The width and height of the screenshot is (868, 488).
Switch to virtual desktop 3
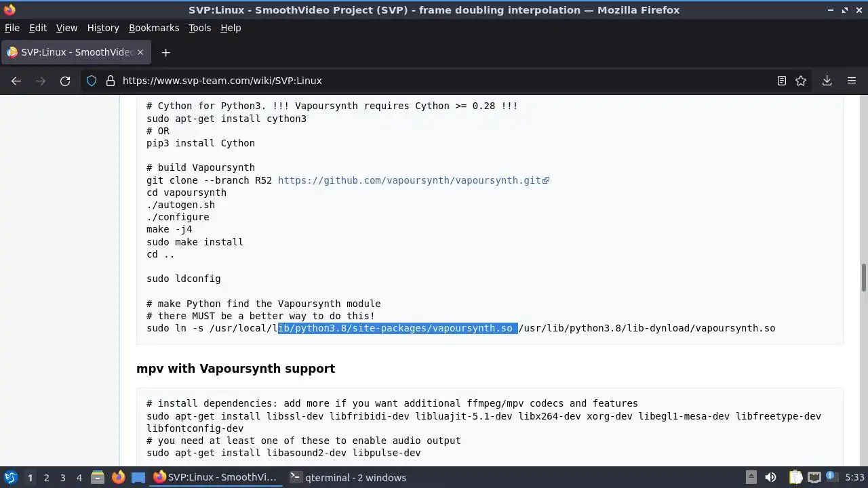(62, 478)
